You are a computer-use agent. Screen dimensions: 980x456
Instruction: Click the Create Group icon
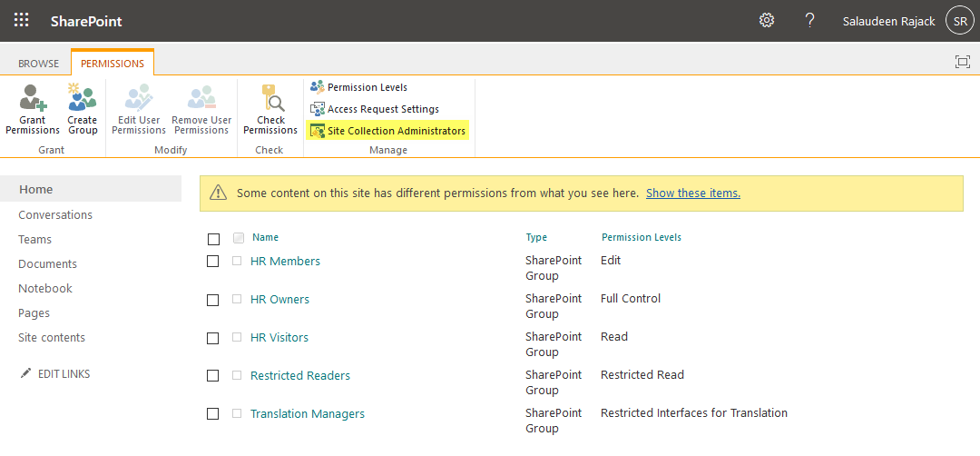click(83, 98)
